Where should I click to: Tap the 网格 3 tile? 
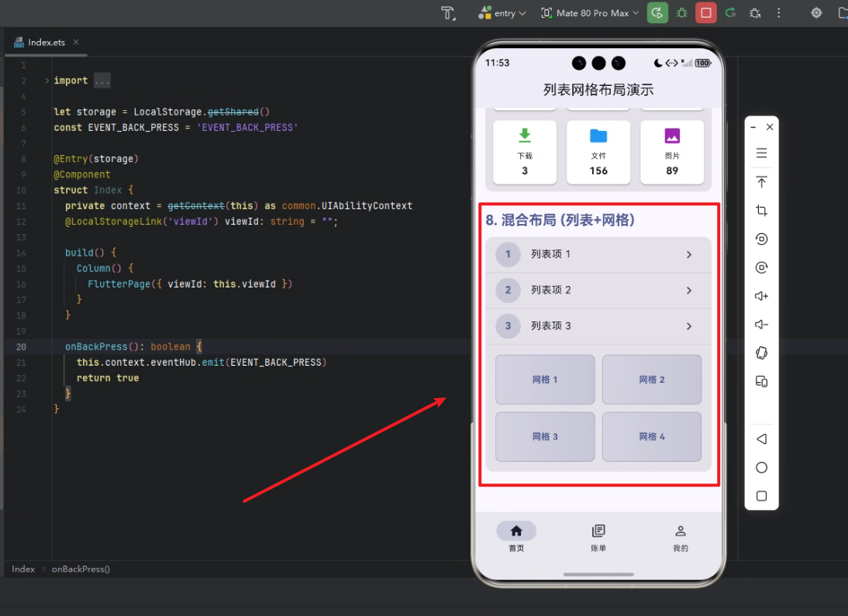(x=545, y=436)
